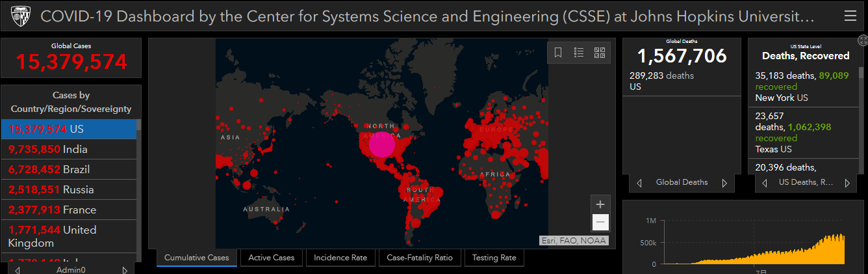This screenshot has width=868, height=274.
Task: Click the Esri, FAO, NOAA attribution
Action: 574,241
